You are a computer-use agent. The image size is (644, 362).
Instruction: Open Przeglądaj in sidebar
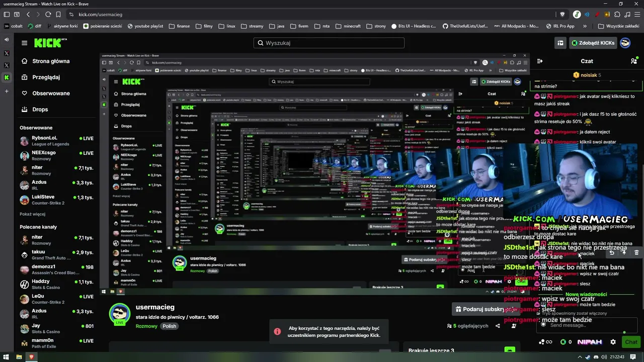click(x=40, y=77)
